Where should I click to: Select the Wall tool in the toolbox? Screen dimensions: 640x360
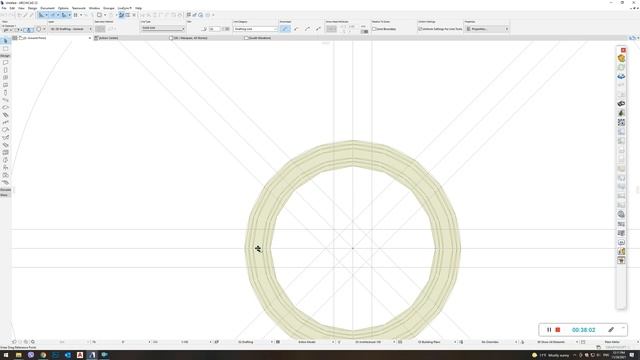pos(5,63)
